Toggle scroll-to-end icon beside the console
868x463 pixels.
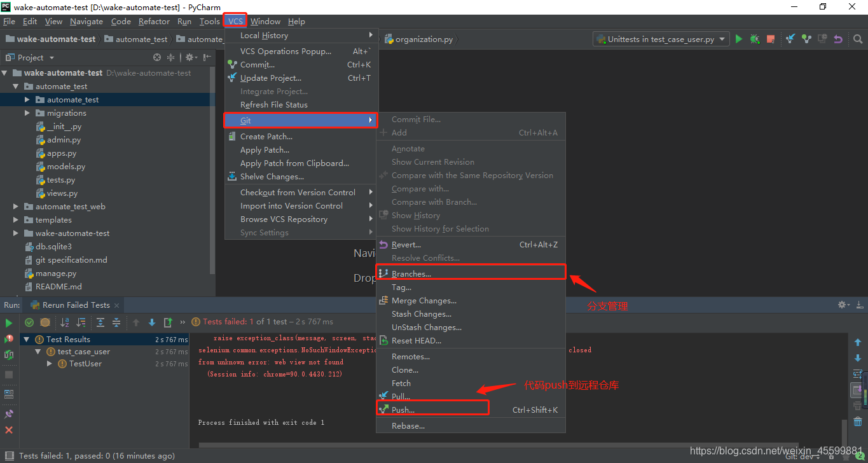pos(858,389)
